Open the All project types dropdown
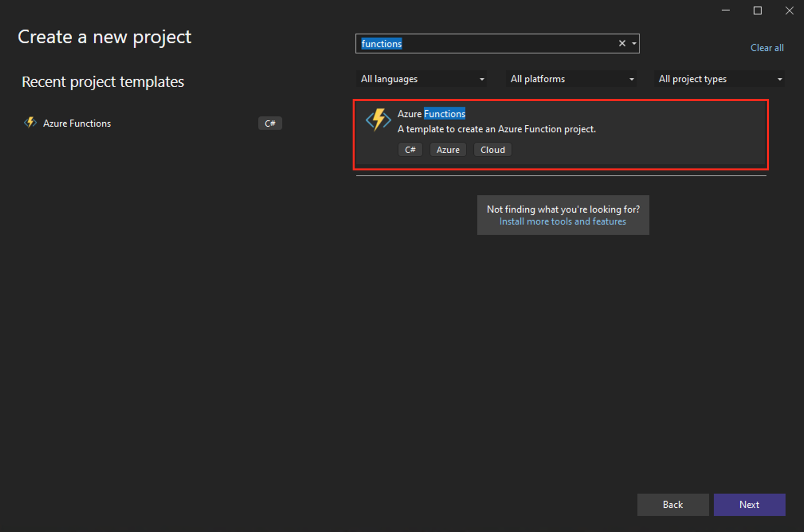 pyautogui.click(x=718, y=78)
